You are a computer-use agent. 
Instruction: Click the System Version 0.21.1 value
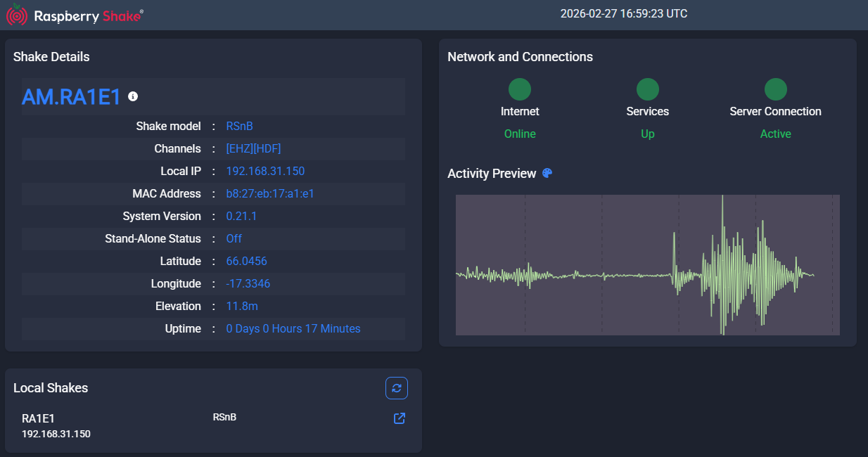[241, 217]
